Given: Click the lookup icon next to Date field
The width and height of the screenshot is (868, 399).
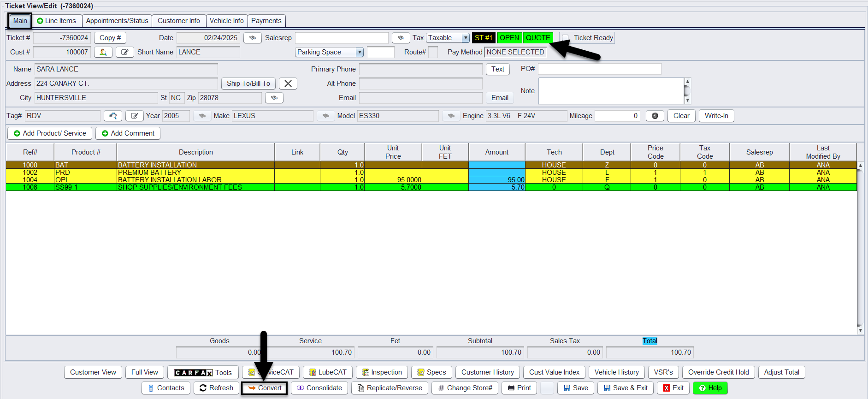Looking at the screenshot, I should 252,38.
